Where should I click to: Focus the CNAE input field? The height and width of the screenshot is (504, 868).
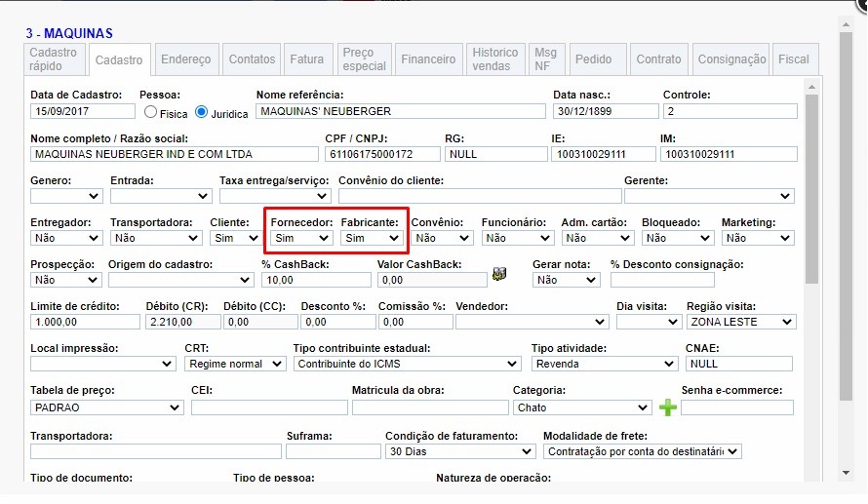[x=739, y=364]
